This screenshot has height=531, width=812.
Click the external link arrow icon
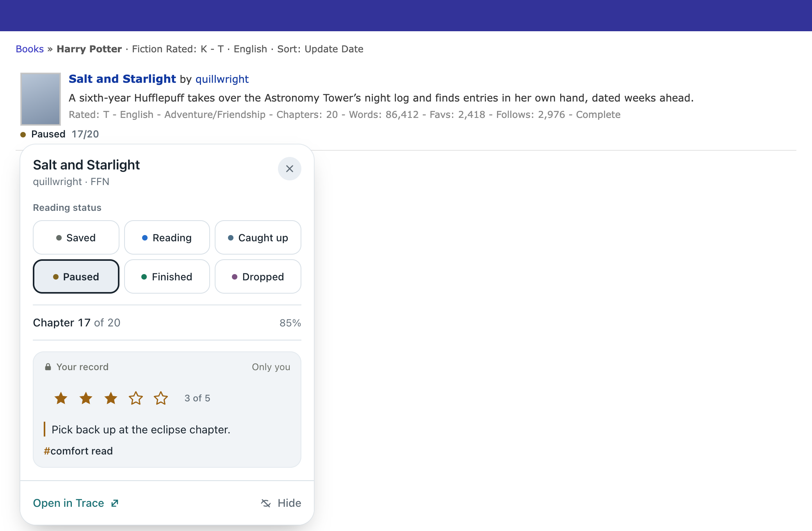[x=114, y=503]
